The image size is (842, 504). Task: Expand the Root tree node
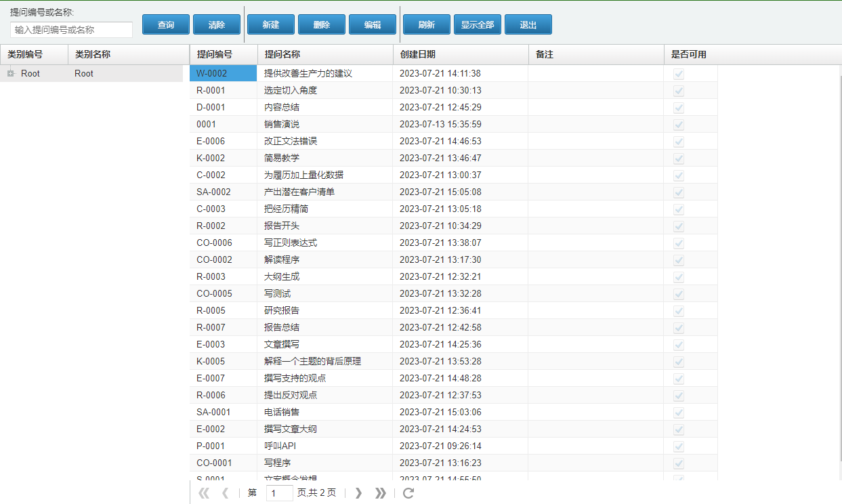point(10,73)
